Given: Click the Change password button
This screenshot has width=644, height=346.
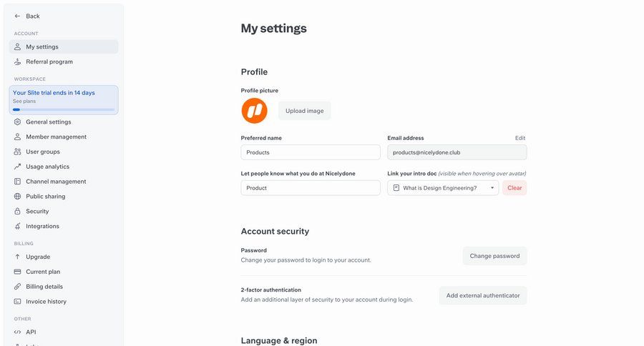Looking at the screenshot, I should [494, 256].
